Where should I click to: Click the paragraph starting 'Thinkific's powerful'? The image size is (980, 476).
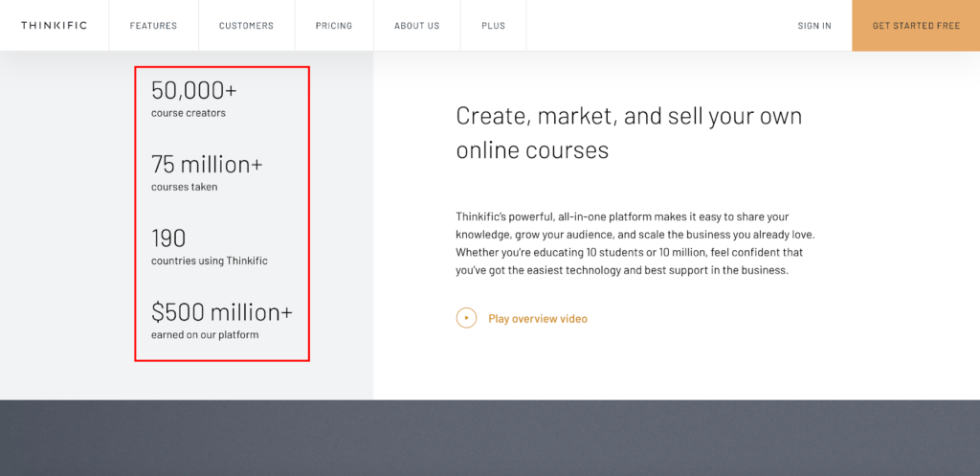click(x=636, y=244)
